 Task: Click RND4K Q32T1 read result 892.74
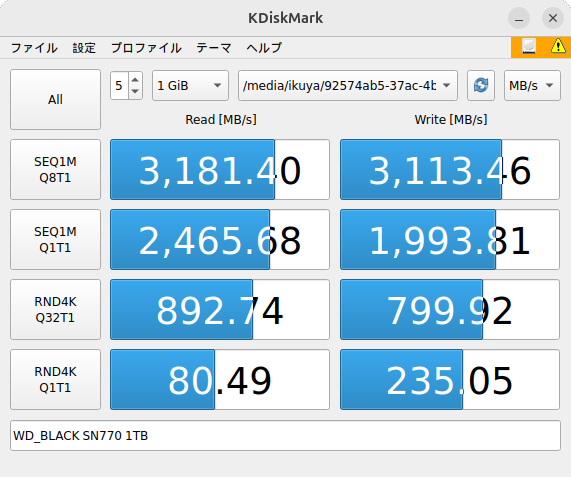click(x=220, y=310)
